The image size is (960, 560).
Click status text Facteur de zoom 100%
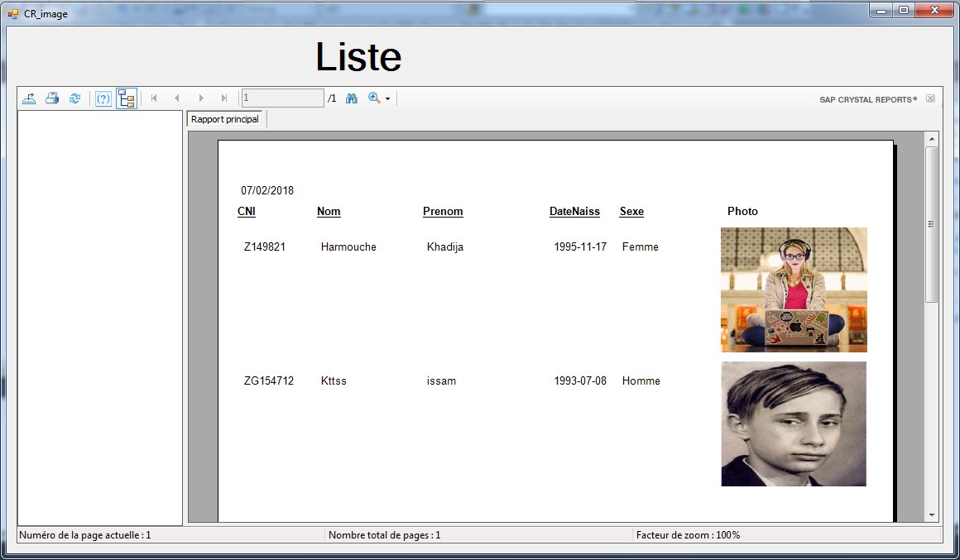[x=689, y=535]
